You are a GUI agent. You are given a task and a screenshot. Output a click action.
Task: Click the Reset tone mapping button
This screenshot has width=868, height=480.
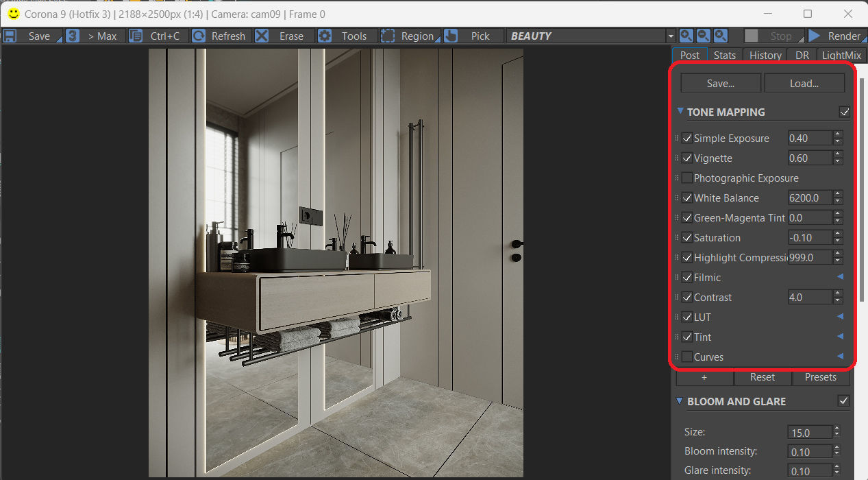762,377
